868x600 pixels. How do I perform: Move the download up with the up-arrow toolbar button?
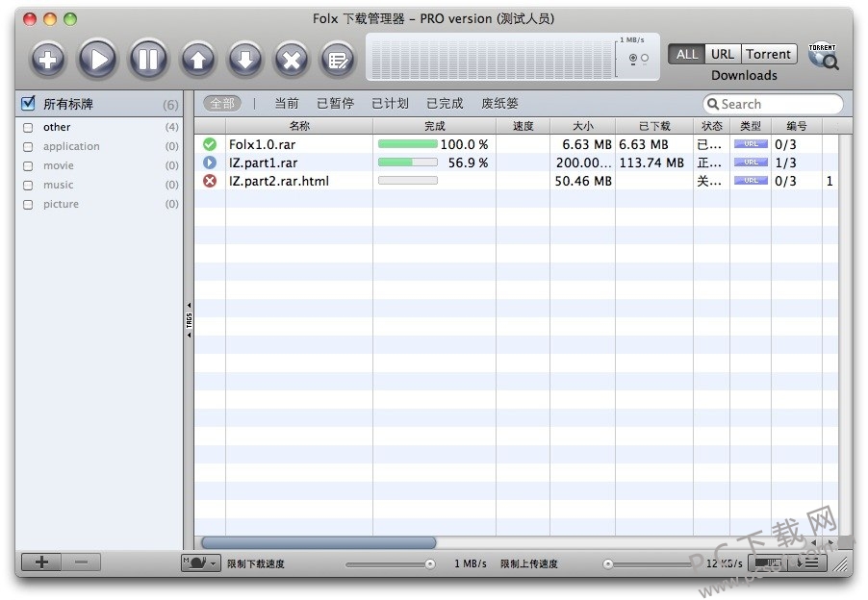tap(198, 60)
